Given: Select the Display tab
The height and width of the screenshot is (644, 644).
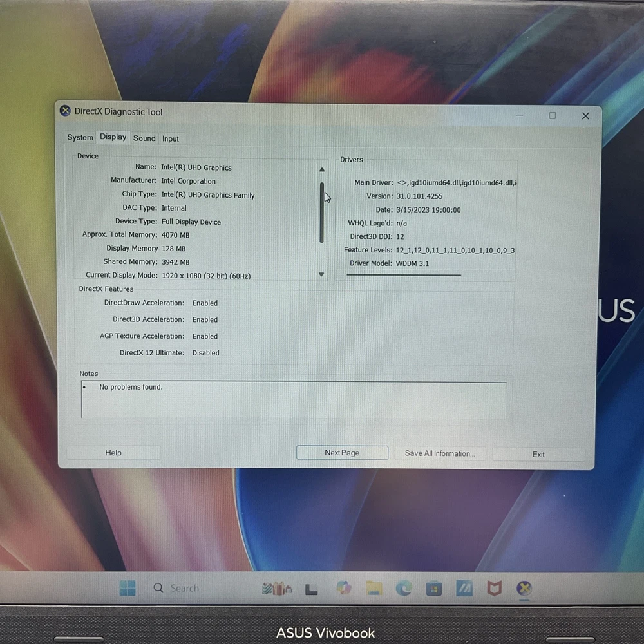Looking at the screenshot, I should coord(113,137).
